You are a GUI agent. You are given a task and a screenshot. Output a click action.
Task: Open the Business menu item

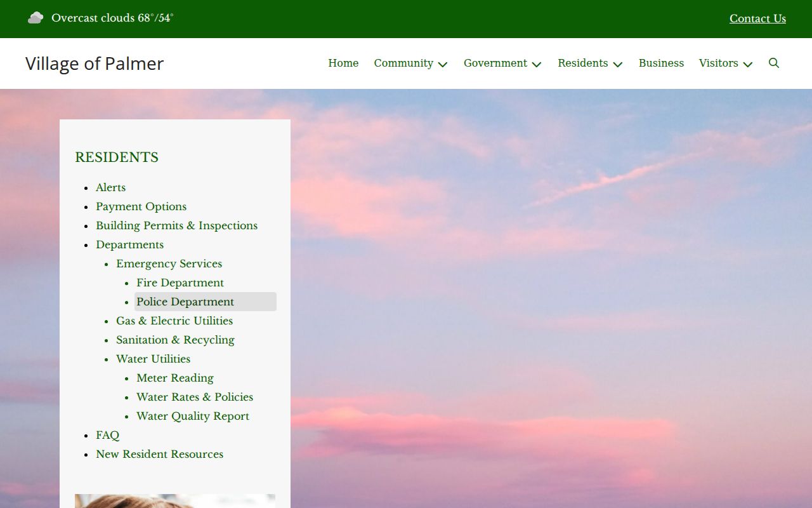pos(661,63)
